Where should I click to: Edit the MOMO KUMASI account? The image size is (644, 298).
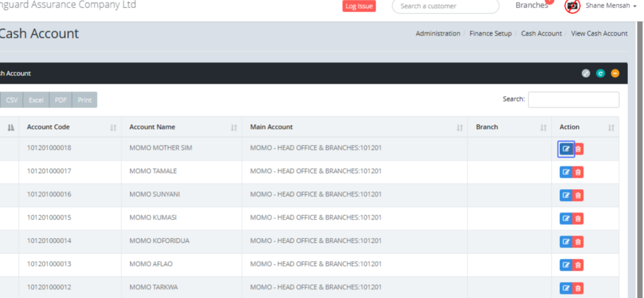click(x=566, y=219)
